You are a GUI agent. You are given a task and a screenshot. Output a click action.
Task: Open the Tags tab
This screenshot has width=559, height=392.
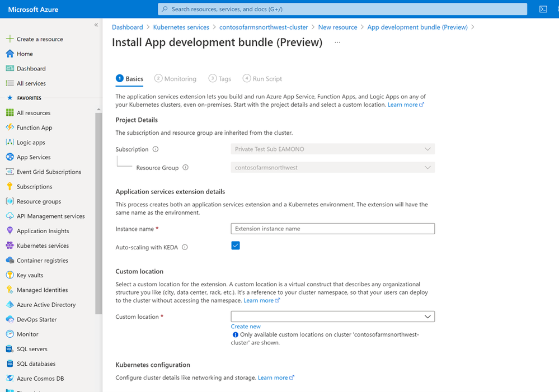[x=220, y=79]
